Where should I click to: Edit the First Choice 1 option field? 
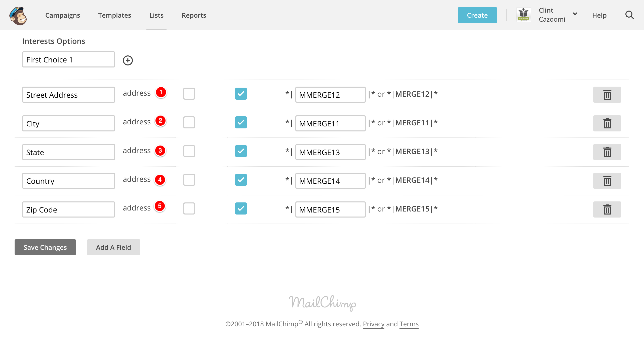[69, 59]
